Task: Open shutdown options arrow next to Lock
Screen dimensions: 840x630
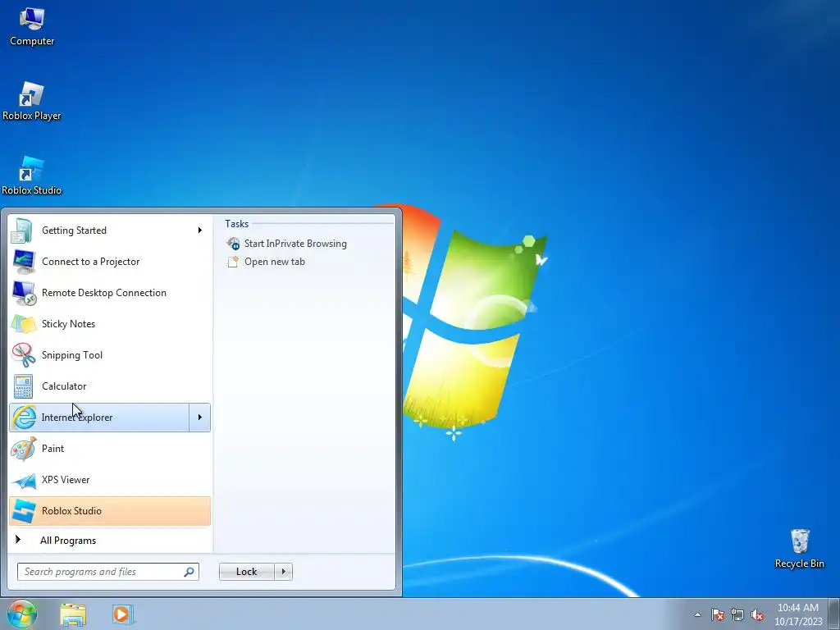Action: tap(283, 572)
